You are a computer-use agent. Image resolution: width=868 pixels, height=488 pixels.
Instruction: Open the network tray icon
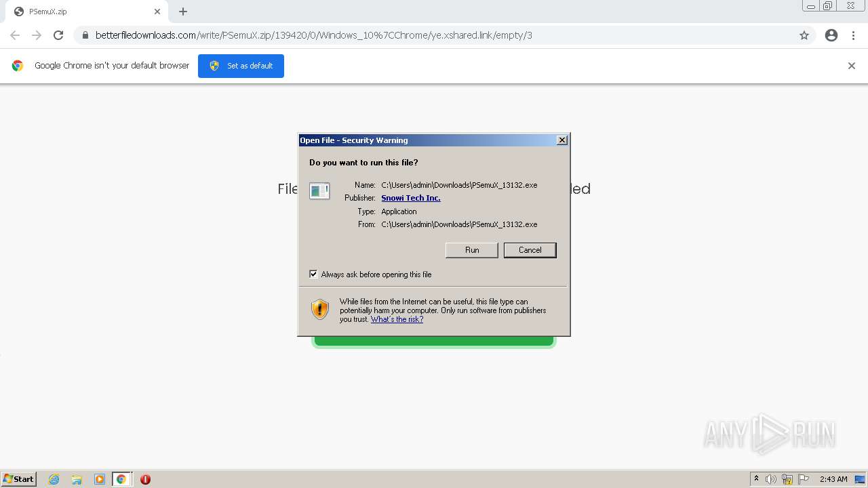pos(787,479)
